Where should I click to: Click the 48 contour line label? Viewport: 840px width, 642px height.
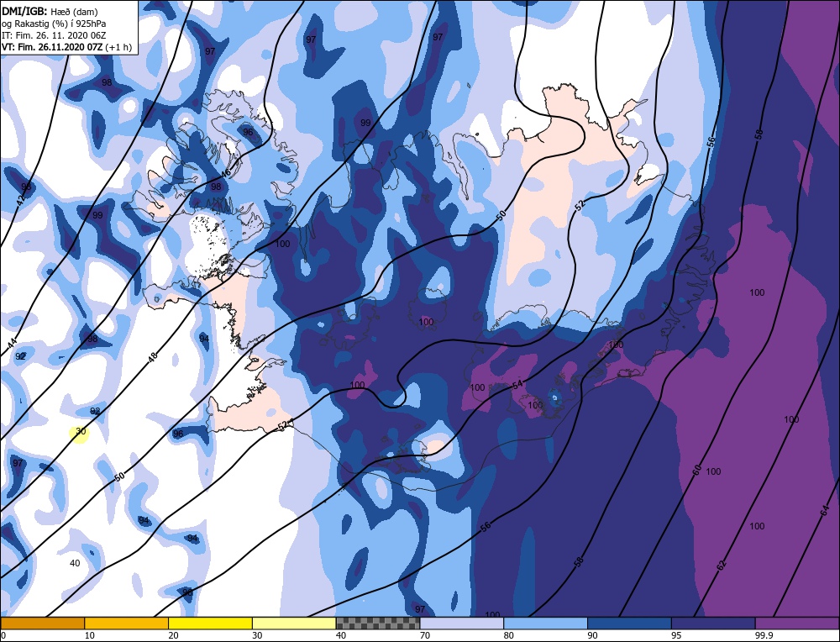point(153,357)
